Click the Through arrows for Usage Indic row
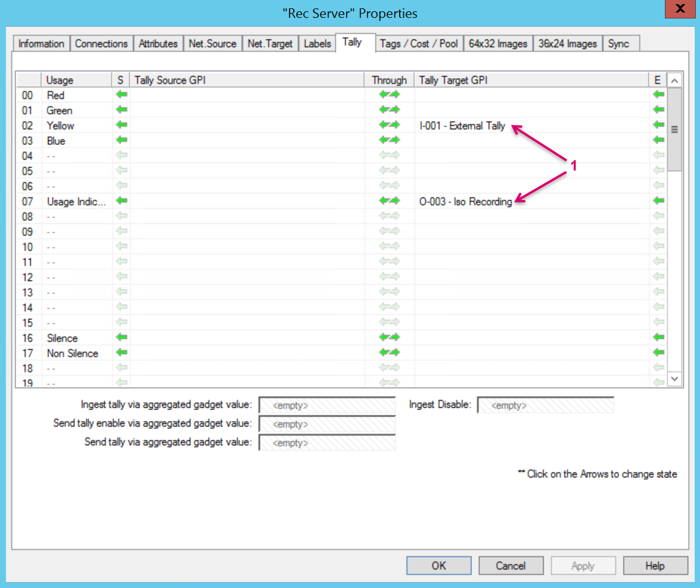This screenshot has width=700, height=588. (389, 201)
